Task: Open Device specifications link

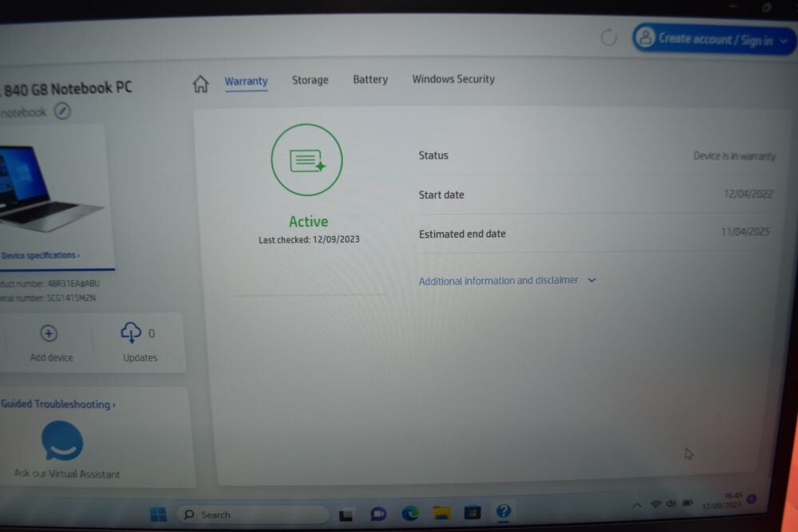Action: pyautogui.click(x=41, y=255)
